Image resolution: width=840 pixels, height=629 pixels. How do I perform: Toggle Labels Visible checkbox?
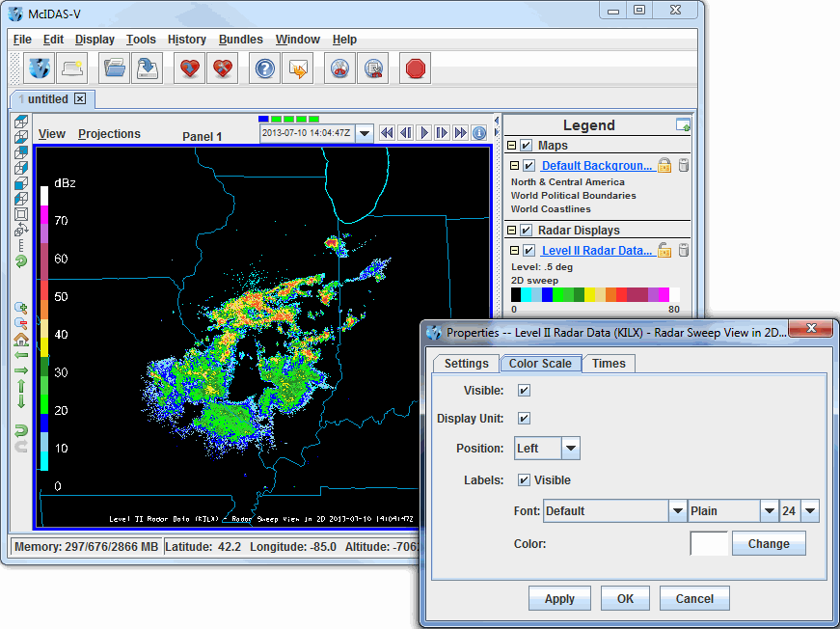(524, 479)
